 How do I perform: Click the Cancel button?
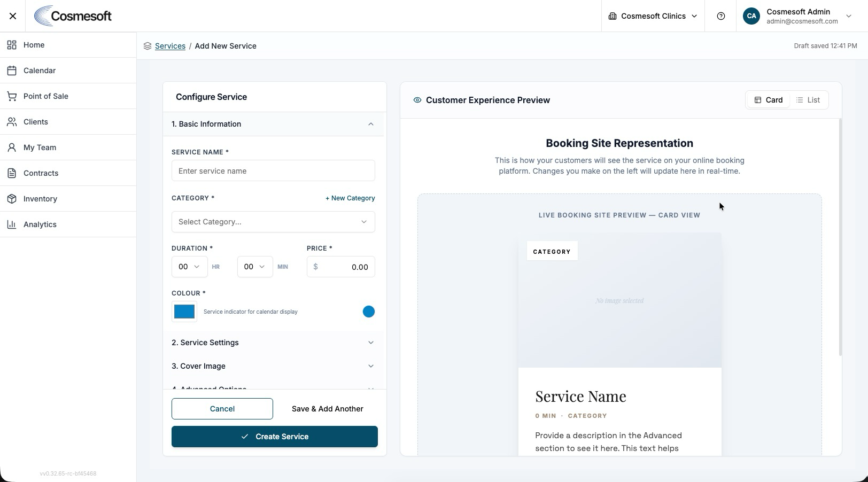(x=222, y=409)
